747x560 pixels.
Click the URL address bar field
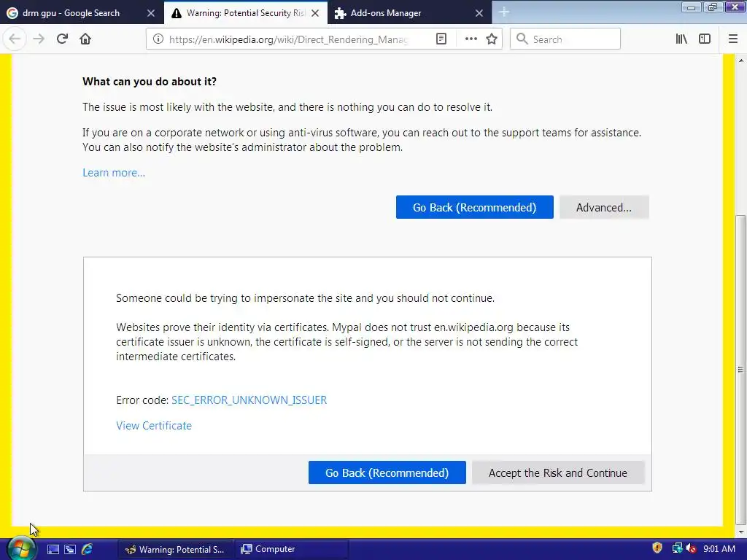coord(288,39)
